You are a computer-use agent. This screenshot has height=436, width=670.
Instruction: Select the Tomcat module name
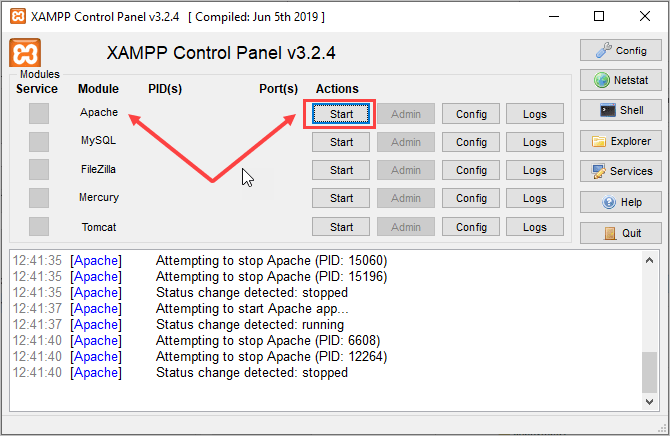pyautogui.click(x=99, y=227)
